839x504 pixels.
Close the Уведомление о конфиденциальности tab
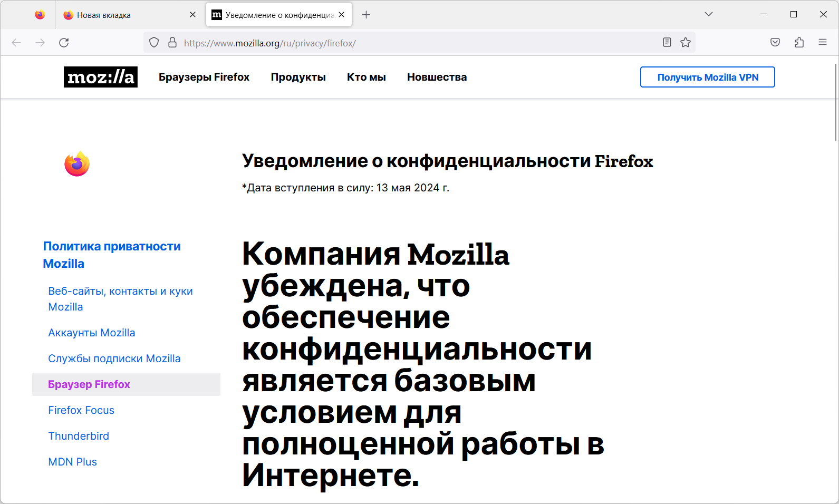click(342, 15)
